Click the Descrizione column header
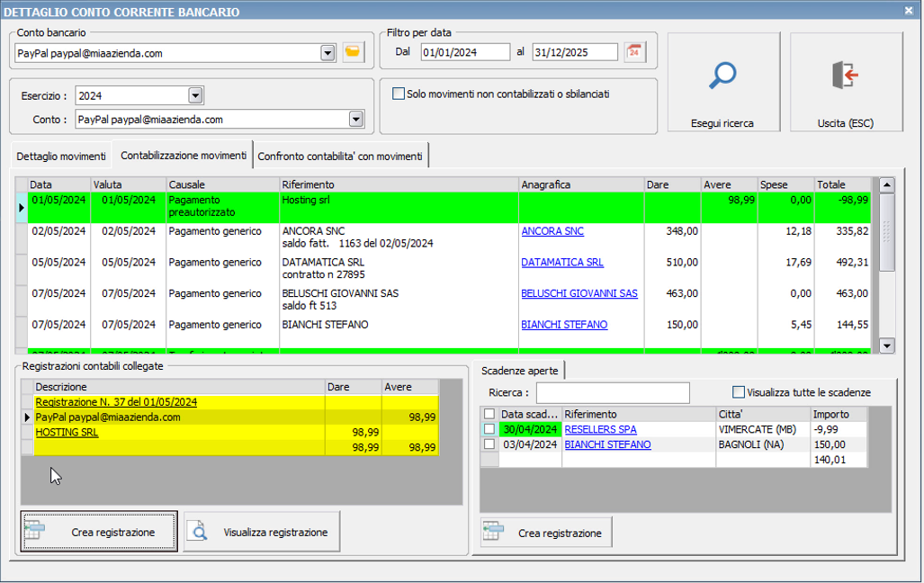This screenshot has height=583, width=924. pos(179,387)
